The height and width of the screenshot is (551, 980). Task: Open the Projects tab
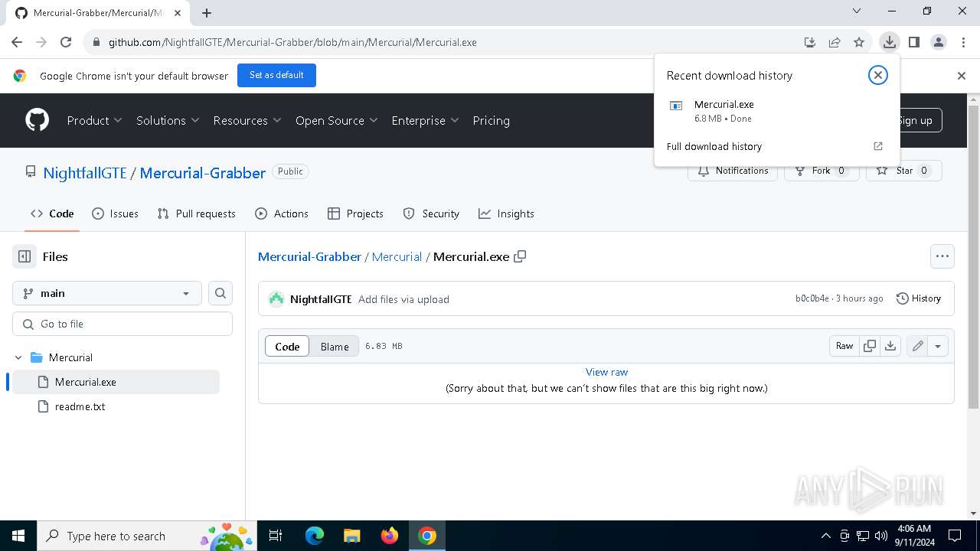point(355,214)
